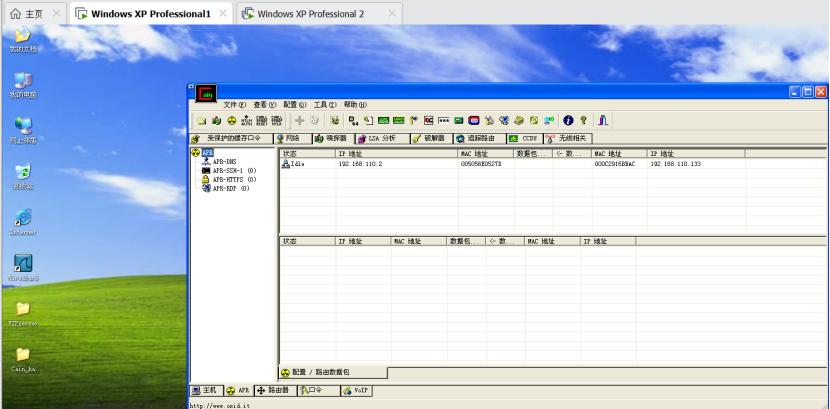Switch to the 追踪路由 tab

[479, 139]
